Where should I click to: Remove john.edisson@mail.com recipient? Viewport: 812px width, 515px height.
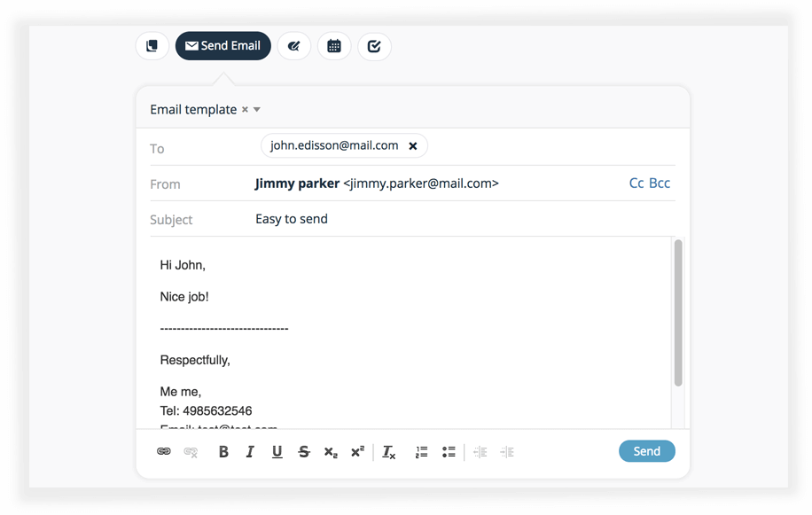pos(412,146)
